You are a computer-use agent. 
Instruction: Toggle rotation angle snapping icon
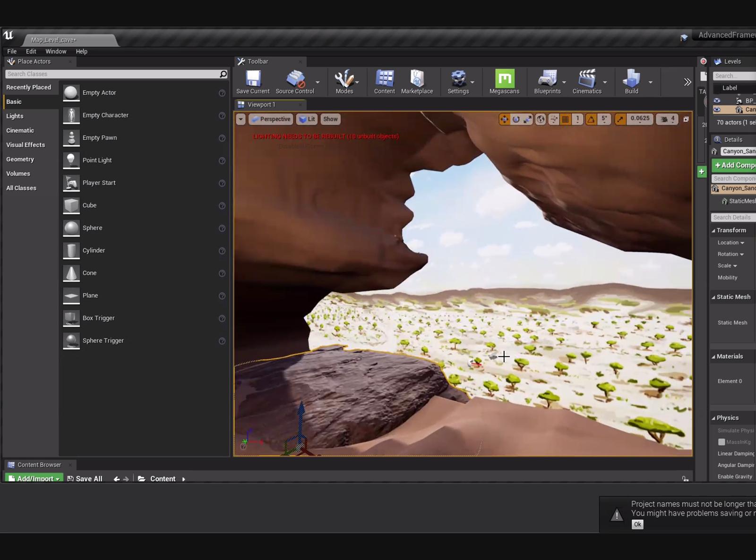coord(591,119)
